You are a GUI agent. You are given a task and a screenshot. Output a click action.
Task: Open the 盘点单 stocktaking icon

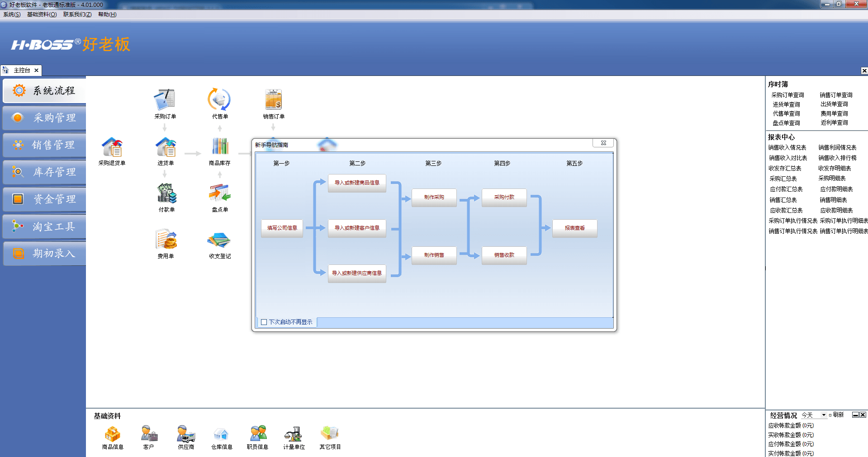tap(219, 193)
